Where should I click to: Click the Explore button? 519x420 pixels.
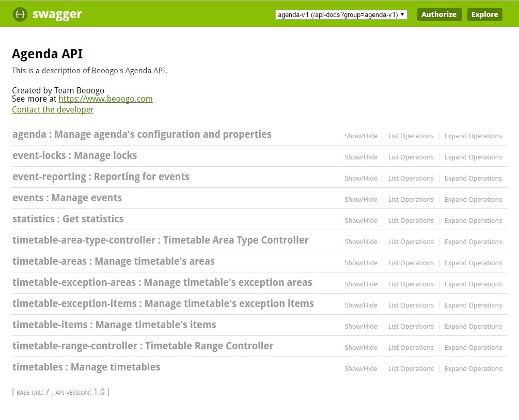(x=484, y=14)
